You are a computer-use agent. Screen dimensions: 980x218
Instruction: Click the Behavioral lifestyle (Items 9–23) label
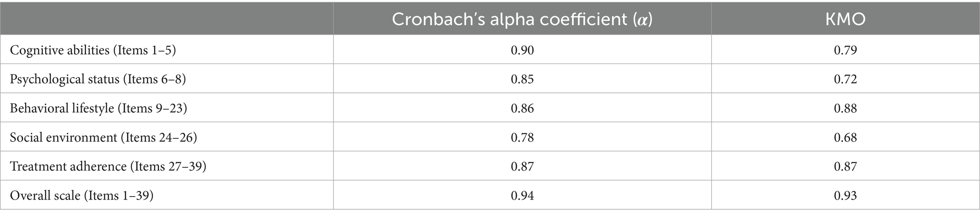[x=99, y=109]
